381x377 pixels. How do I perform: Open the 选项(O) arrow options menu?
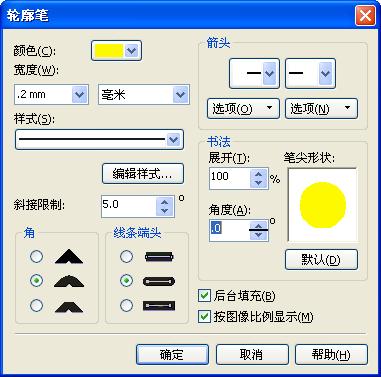point(243,108)
